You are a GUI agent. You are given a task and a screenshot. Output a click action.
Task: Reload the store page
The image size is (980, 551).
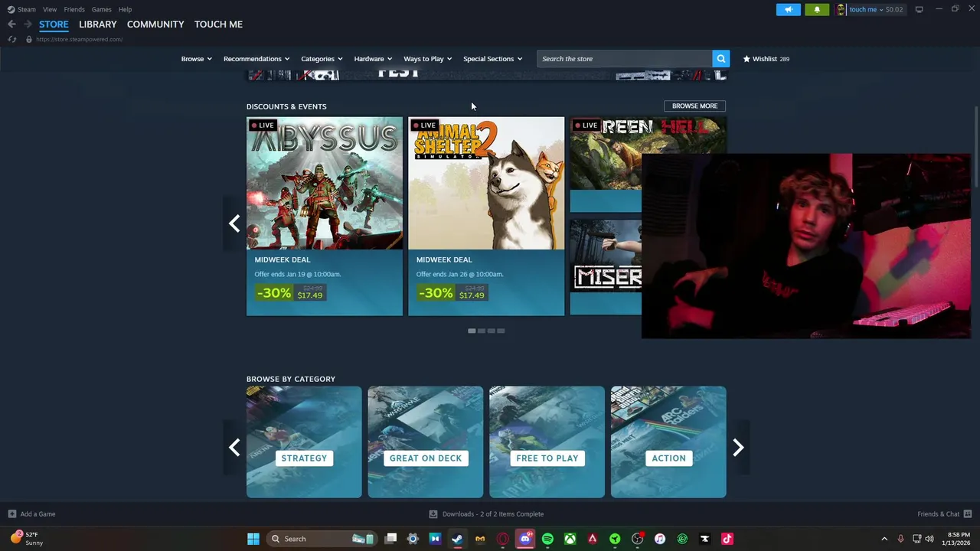click(x=11, y=39)
